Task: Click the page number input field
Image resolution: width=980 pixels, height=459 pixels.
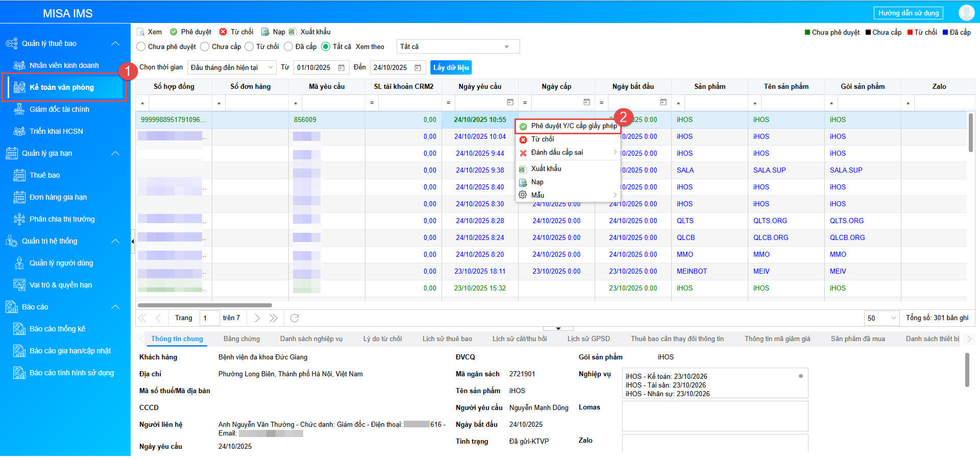Action: coord(209,318)
